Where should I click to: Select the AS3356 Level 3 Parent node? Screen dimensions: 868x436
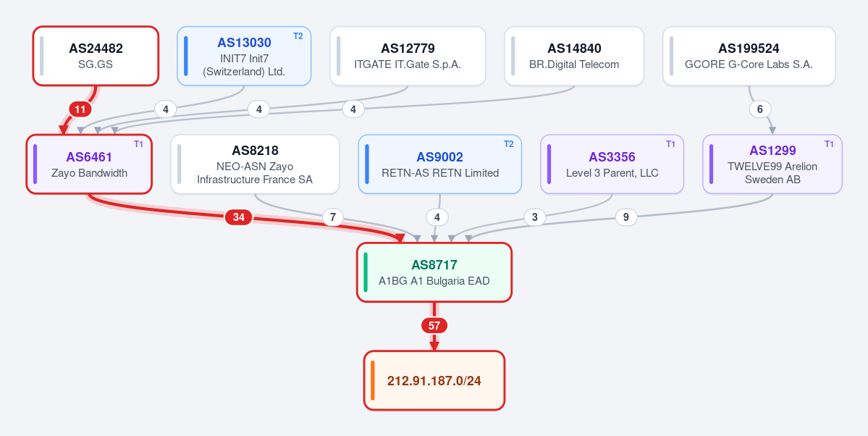point(612,164)
